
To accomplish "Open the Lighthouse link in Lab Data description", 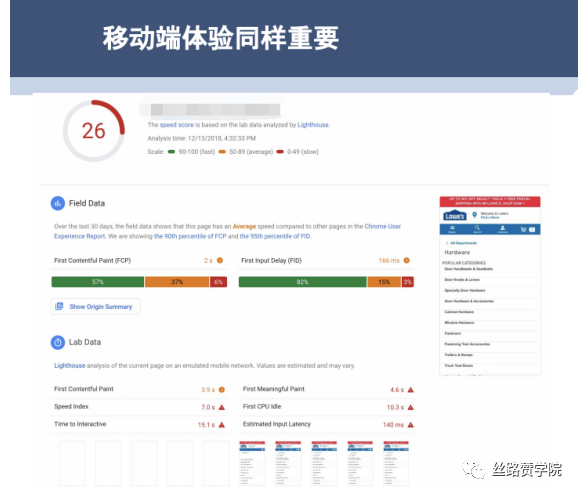I will pyautogui.click(x=70, y=366).
